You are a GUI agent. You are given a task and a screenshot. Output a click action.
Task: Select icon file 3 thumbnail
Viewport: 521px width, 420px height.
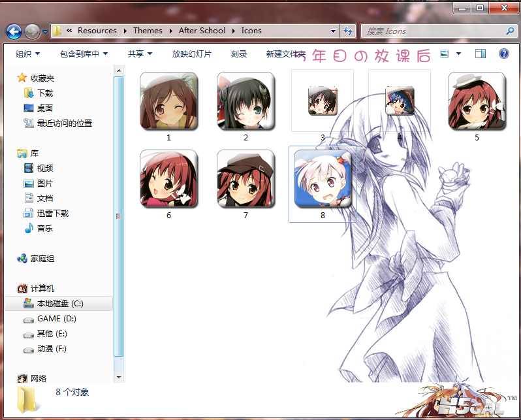[x=323, y=101]
